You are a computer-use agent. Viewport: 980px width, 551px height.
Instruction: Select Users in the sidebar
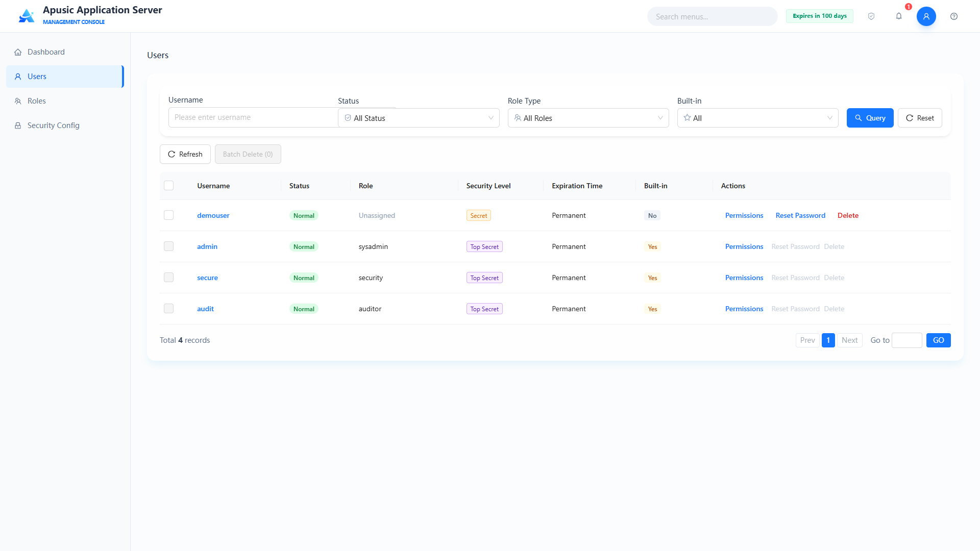(65, 77)
